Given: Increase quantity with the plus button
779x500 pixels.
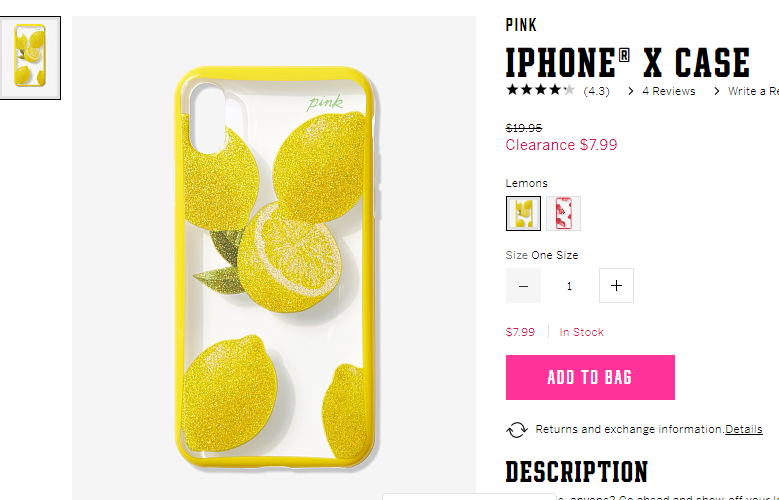Looking at the screenshot, I should click(x=616, y=286).
